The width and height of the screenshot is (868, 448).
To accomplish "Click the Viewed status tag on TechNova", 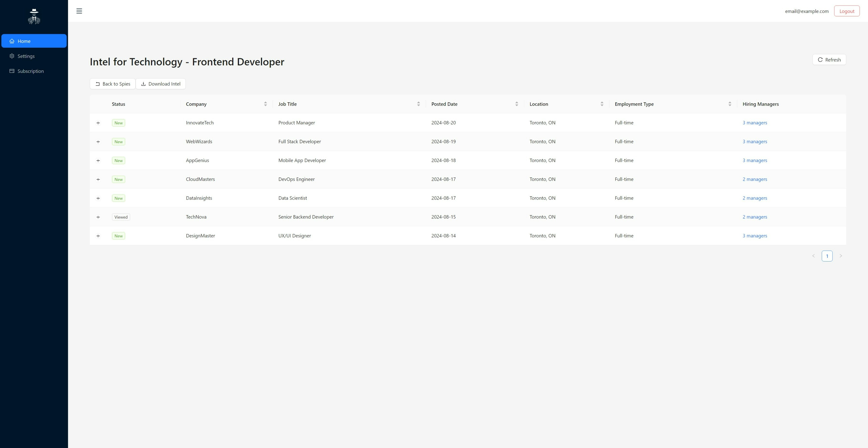I will (x=121, y=217).
